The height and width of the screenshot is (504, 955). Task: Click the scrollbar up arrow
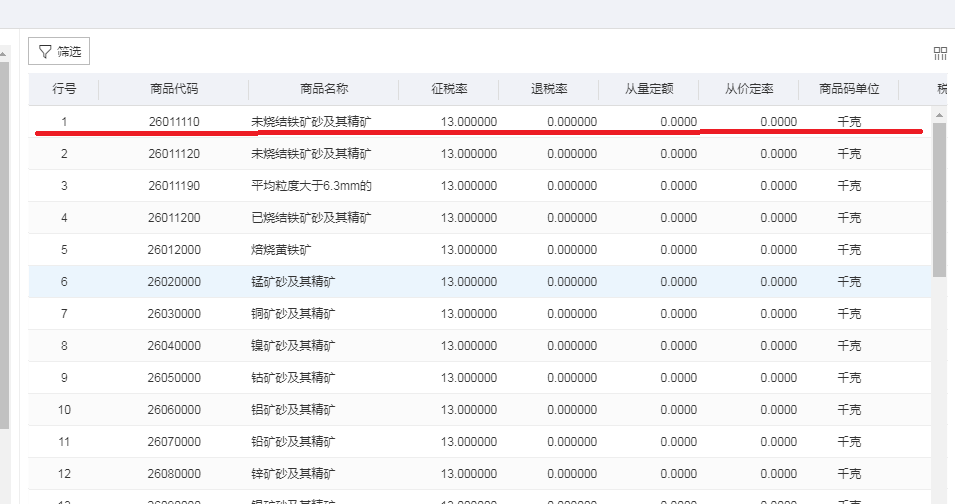pos(939,115)
